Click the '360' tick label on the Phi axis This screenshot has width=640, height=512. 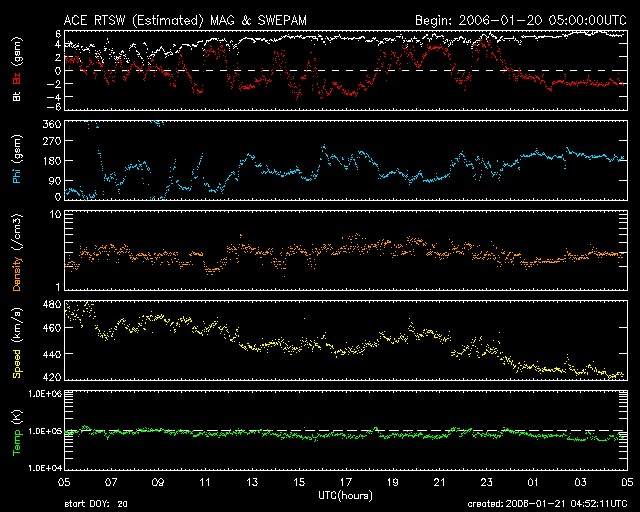52,124
